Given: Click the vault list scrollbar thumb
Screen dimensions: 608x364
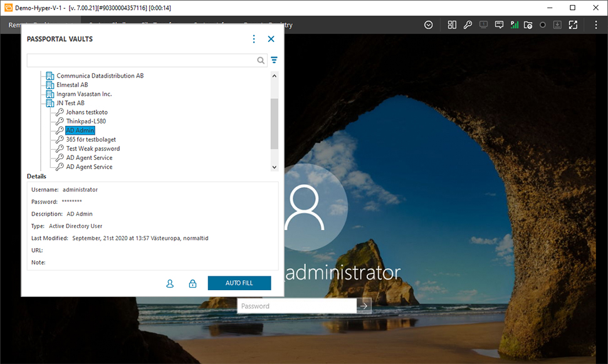Looking at the screenshot, I should (x=274, y=123).
